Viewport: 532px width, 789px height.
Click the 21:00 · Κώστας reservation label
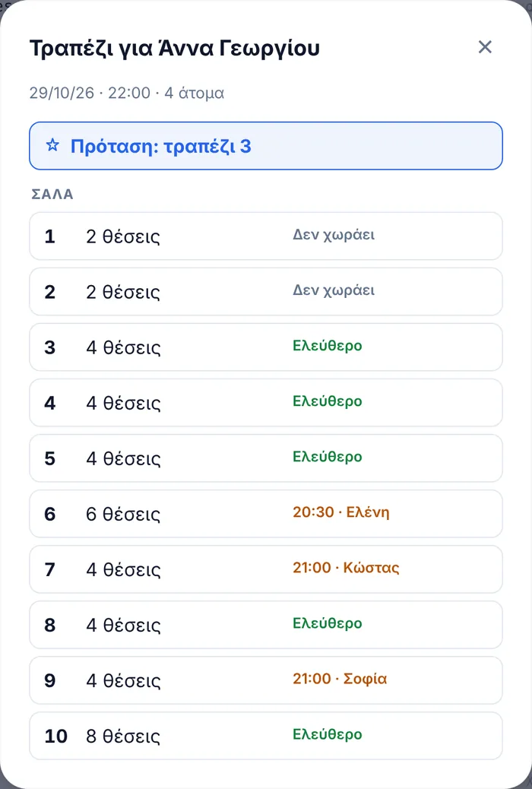tap(346, 568)
